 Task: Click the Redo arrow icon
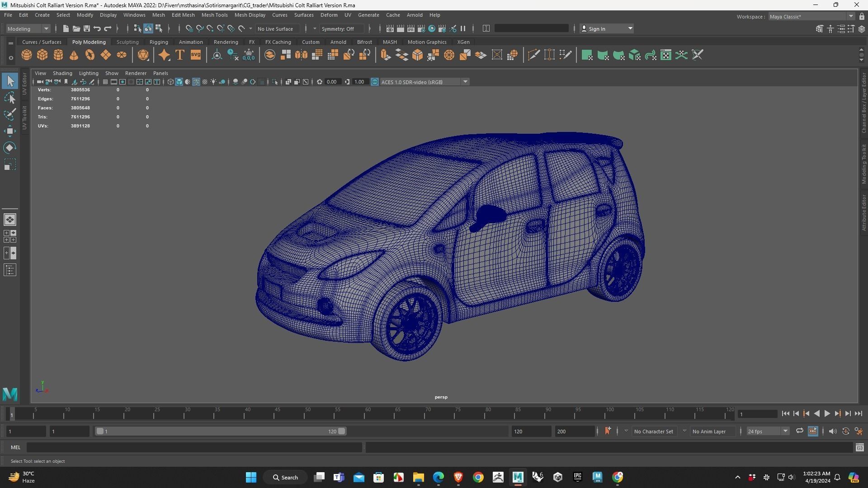coord(108,28)
